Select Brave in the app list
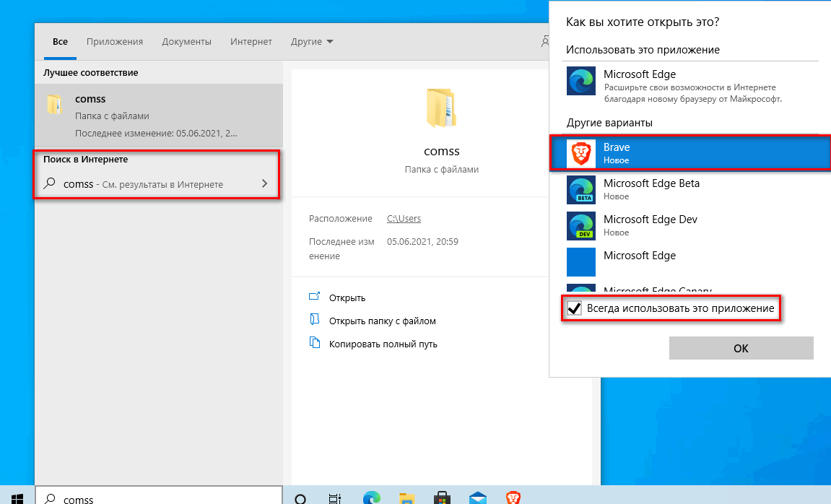The image size is (831, 504). [x=690, y=152]
